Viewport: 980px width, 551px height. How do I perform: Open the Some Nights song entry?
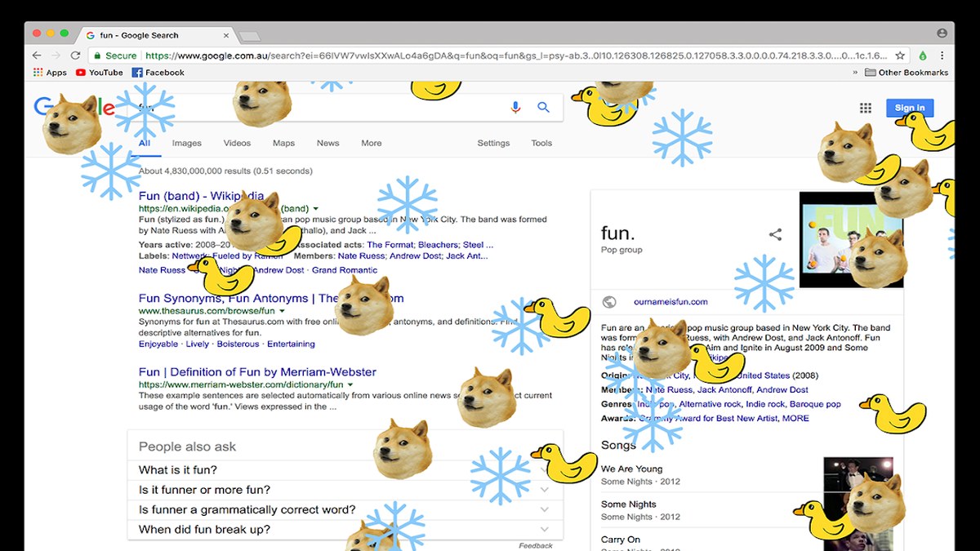click(629, 504)
